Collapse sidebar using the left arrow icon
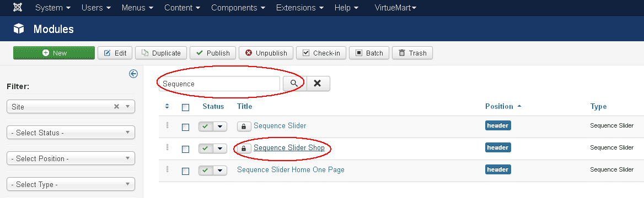 (x=133, y=73)
